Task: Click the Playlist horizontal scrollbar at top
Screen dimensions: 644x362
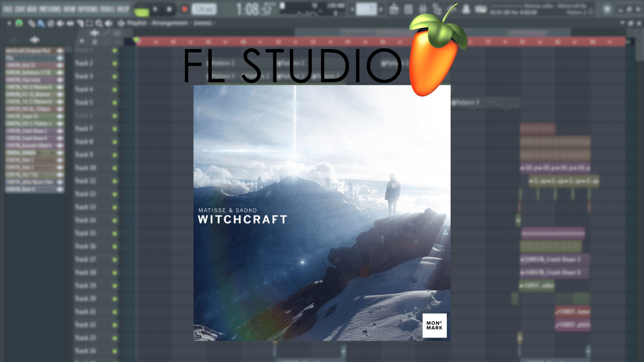Action: point(433,32)
